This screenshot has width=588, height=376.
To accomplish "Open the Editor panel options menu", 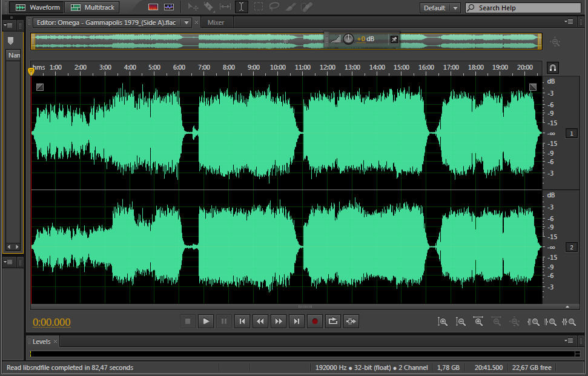I will (x=569, y=22).
